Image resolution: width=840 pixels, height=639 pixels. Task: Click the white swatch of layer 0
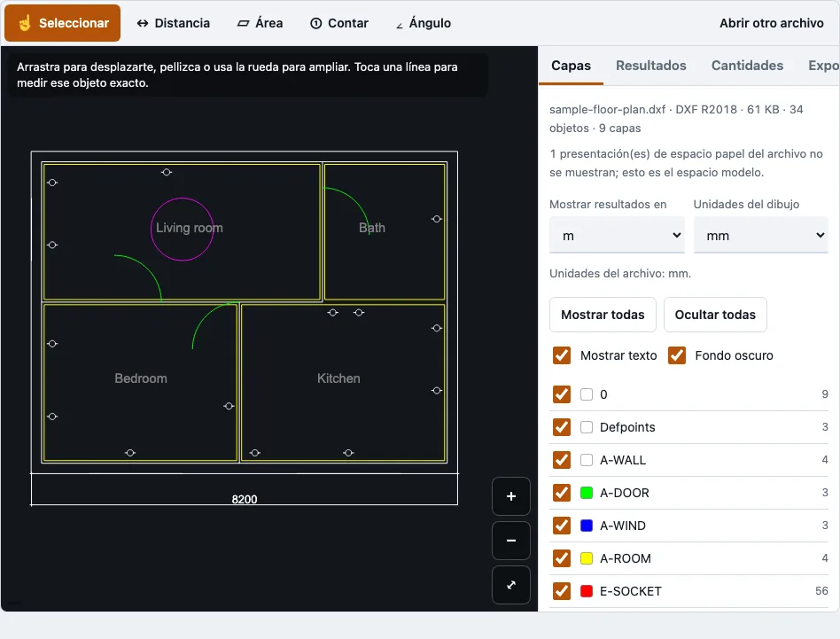[x=587, y=394]
